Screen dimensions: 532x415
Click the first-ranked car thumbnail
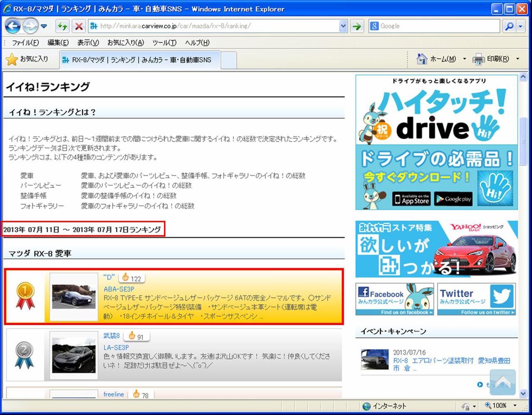pyautogui.click(x=74, y=297)
